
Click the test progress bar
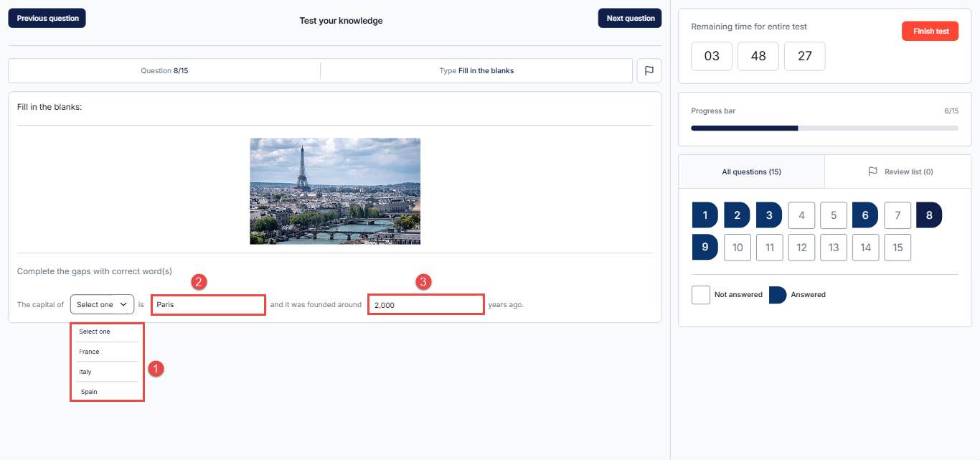pos(824,128)
